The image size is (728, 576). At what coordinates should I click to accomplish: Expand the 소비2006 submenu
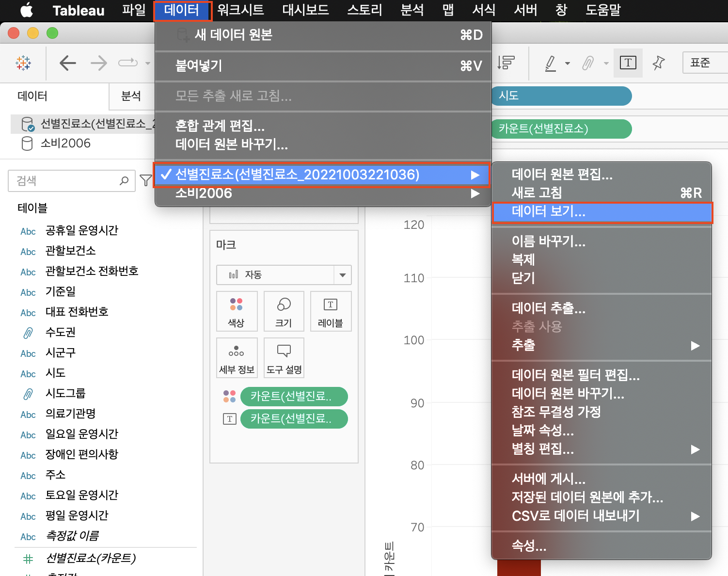pyautogui.click(x=475, y=193)
